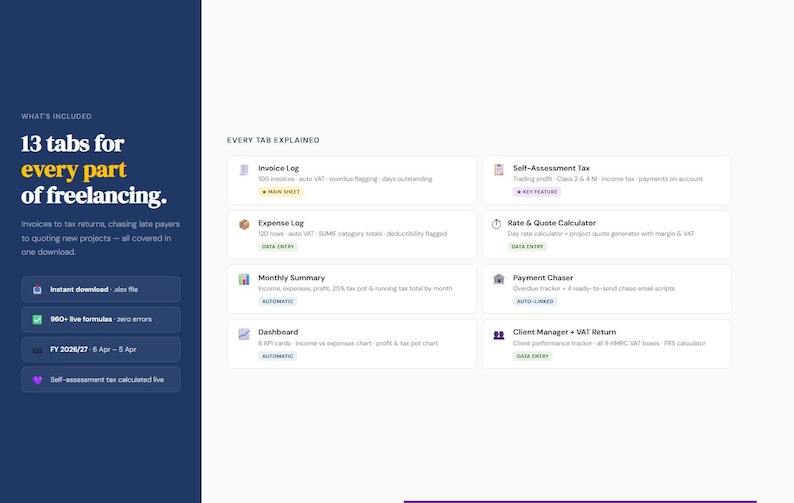The height and width of the screenshot is (503, 794).
Task: Click the green checkmark beside 960+ live formulas
Action: pos(37,320)
